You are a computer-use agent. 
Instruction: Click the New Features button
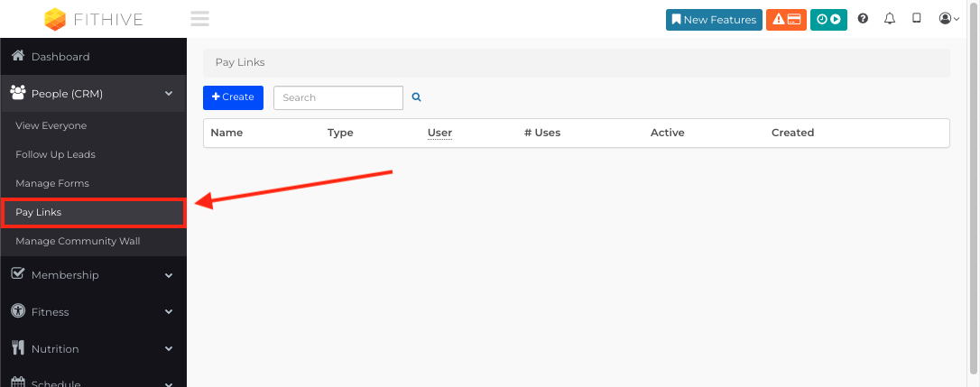point(714,19)
